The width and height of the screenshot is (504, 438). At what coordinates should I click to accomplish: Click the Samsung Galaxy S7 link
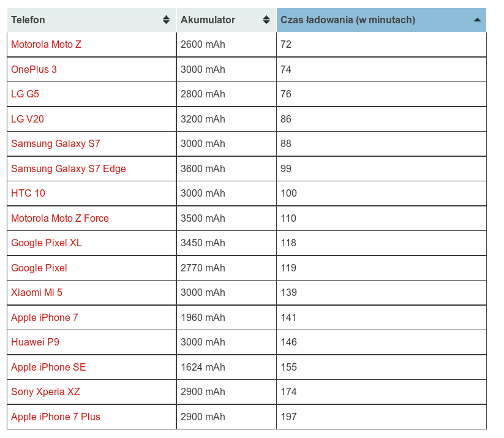56,143
